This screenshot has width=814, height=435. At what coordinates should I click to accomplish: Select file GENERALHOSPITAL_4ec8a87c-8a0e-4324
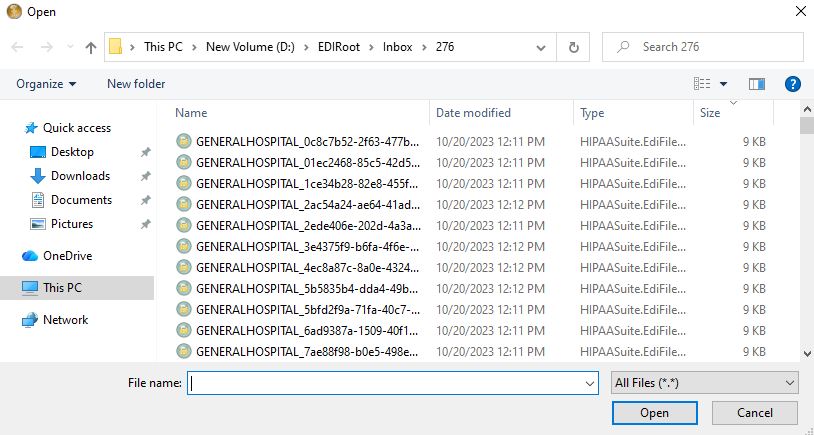pyautogui.click(x=307, y=268)
